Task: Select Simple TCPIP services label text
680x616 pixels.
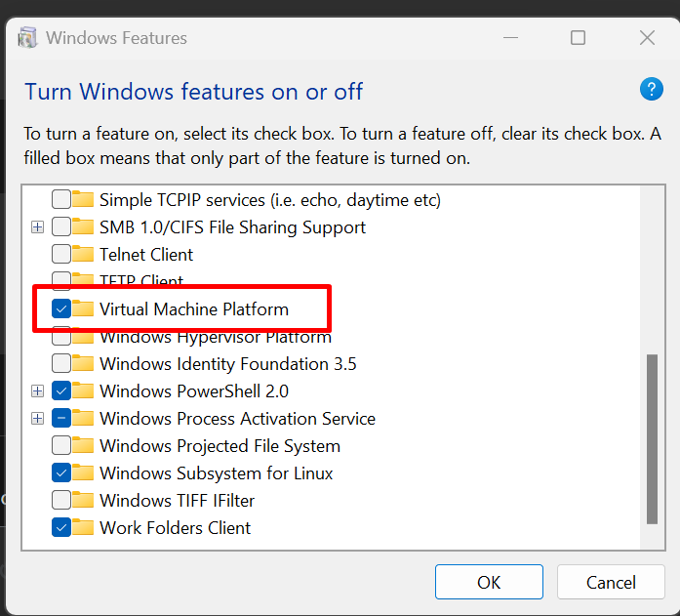Action: (x=270, y=200)
